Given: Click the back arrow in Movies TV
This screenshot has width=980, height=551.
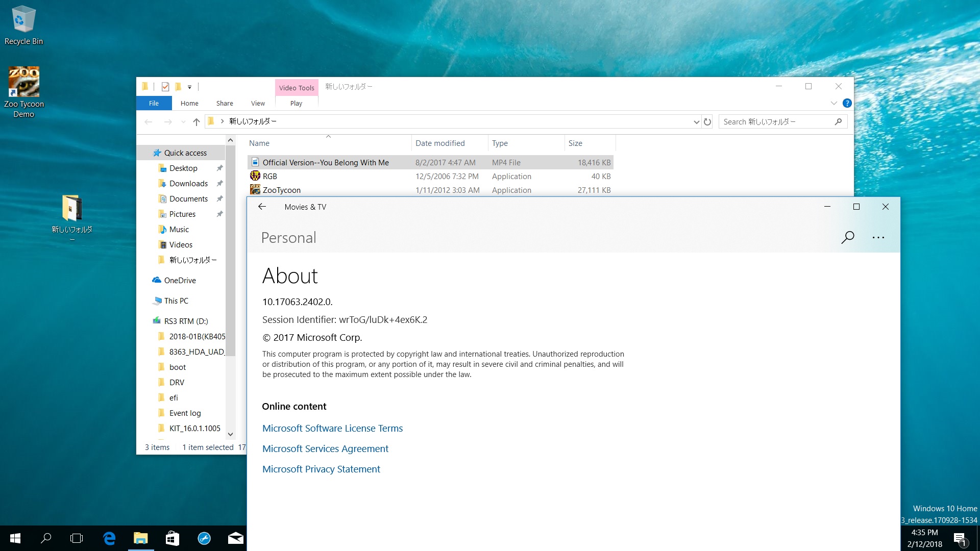Looking at the screenshot, I should pos(262,207).
